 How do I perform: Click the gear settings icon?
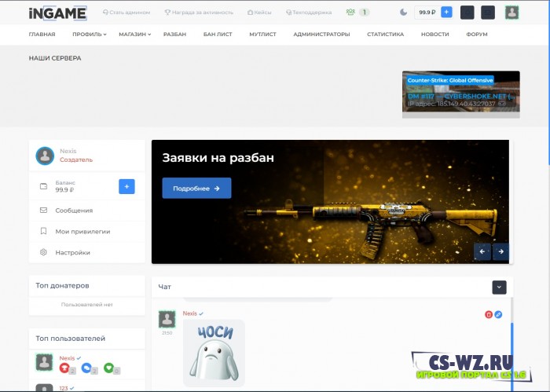pos(43,252)
